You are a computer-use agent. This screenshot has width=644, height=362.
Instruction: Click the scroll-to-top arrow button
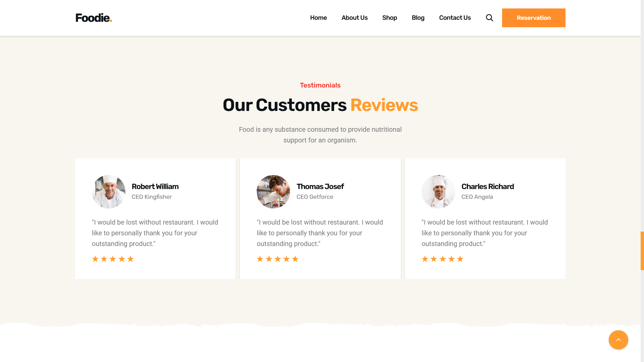click(x=618, y=340)
